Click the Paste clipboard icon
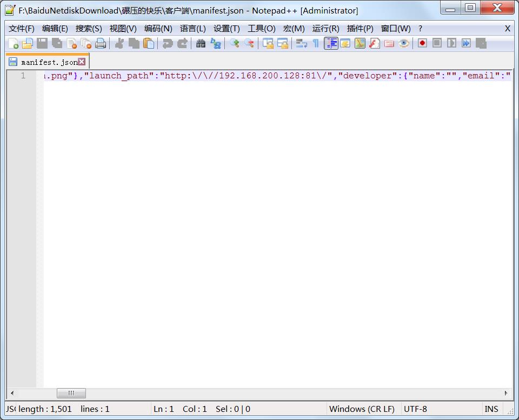 [x=149, y=43]
